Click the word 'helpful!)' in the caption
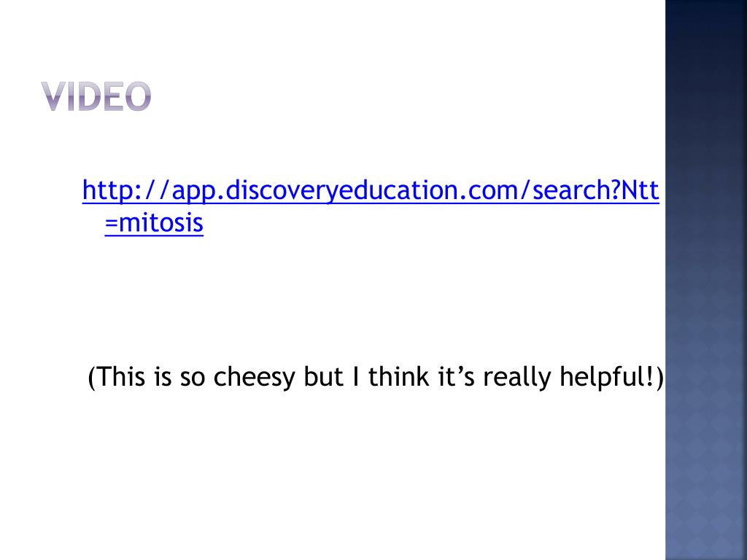The image size is (747, 560). [x=612, y=377]
